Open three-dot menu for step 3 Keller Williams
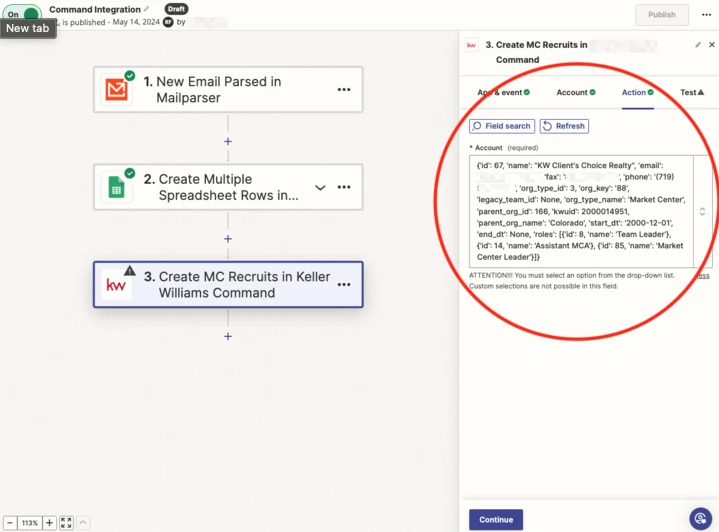Viewport: 719px width, 532px height. [344, 284]
